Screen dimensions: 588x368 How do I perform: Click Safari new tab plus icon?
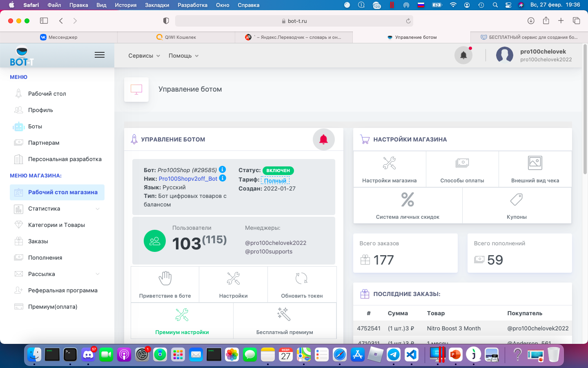point(561,21)
